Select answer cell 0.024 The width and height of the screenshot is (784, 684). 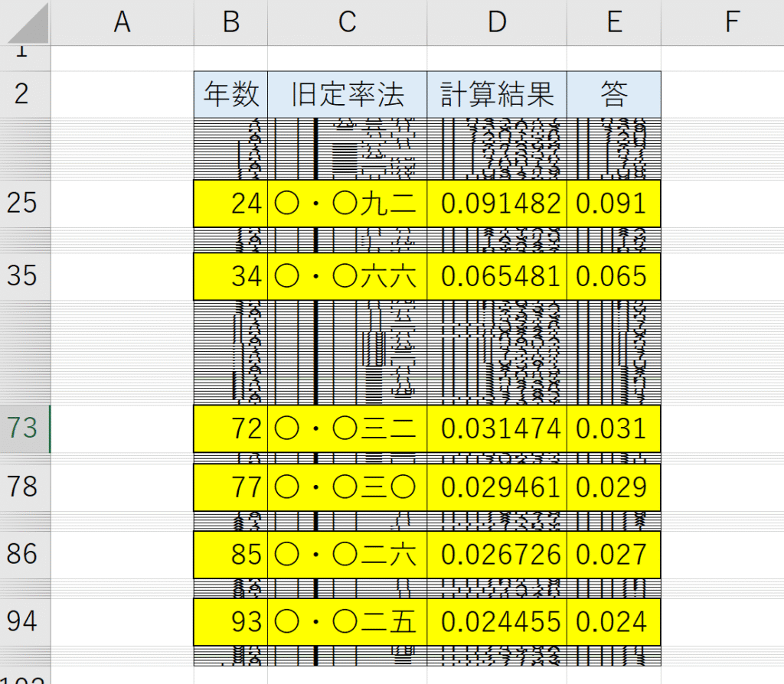[614, 622]
